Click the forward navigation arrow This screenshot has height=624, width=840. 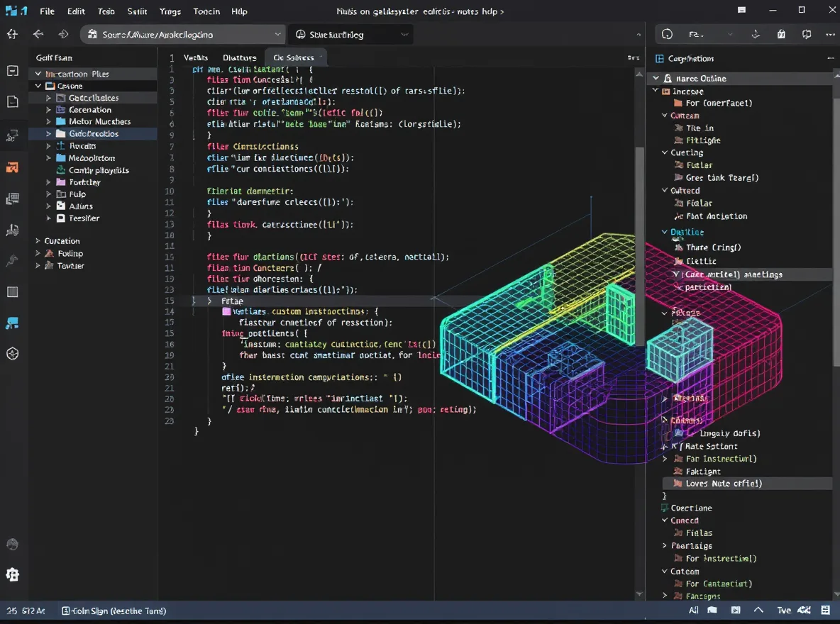point(63,34)
